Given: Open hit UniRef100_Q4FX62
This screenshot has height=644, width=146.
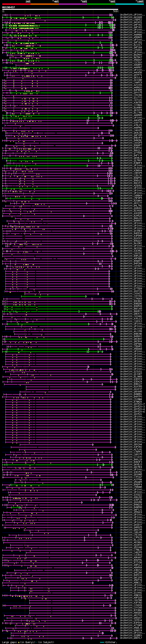Looking at the screenshot, I should [131, 25].
